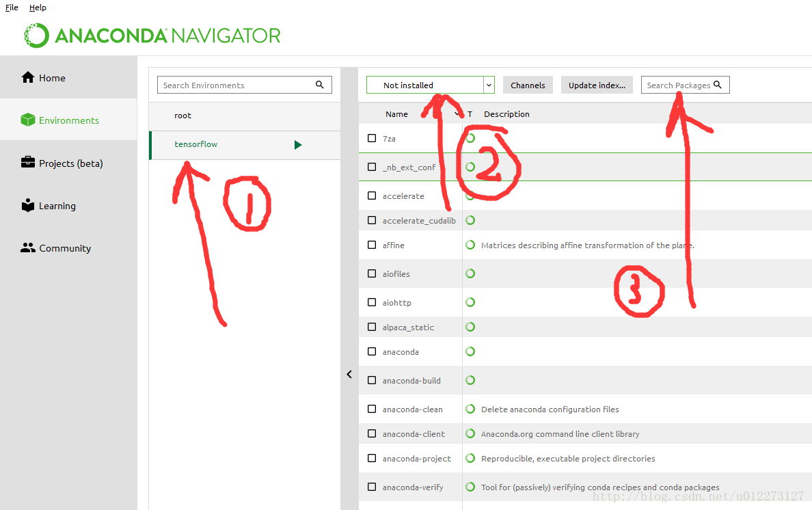Viewport: 812px width, 510px height.
Task: Click the type circle icon for anaconda-build
Action: pyautogui.click(x=470, y=380)
